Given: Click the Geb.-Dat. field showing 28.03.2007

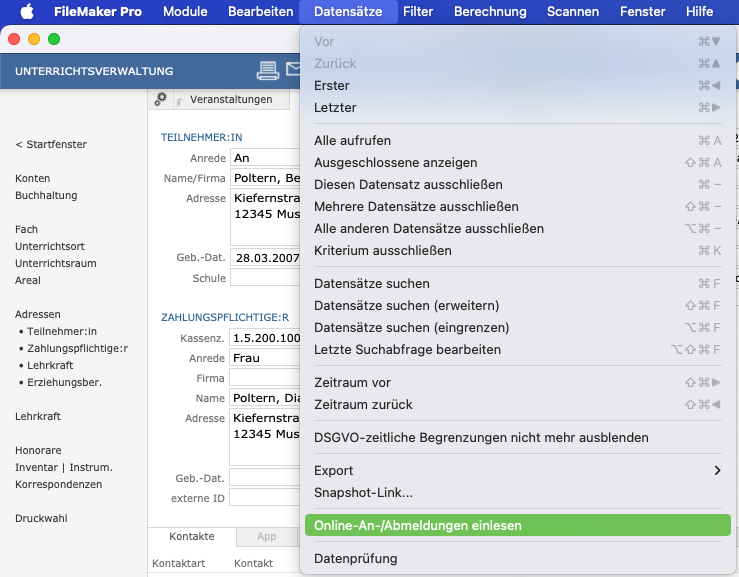Looking at the screenshot, I should pos(265,257).
